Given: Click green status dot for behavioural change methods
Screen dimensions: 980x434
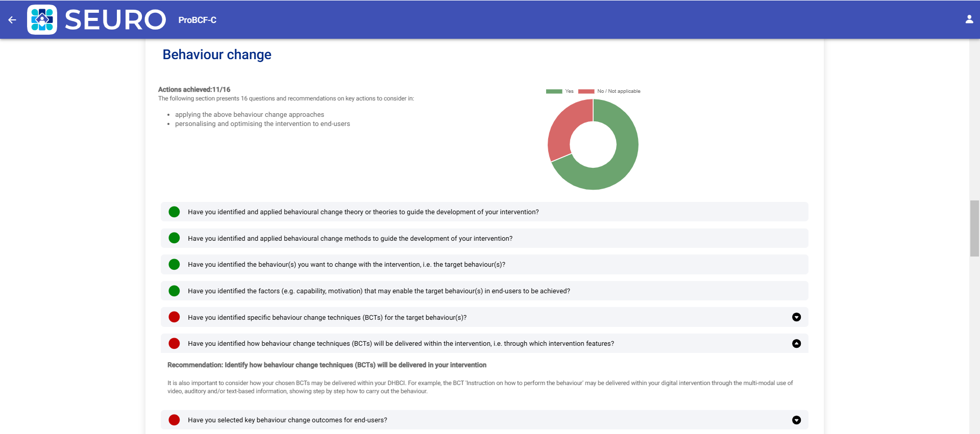Looking at the screenshot, I should (x=174, y=238).
